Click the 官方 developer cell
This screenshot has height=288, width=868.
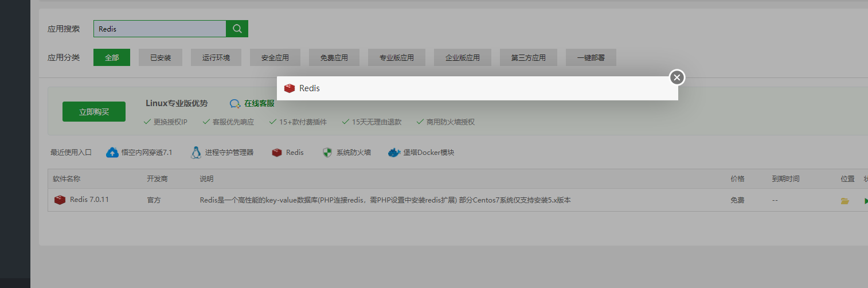pyautogui.click(x=154, y=200)
